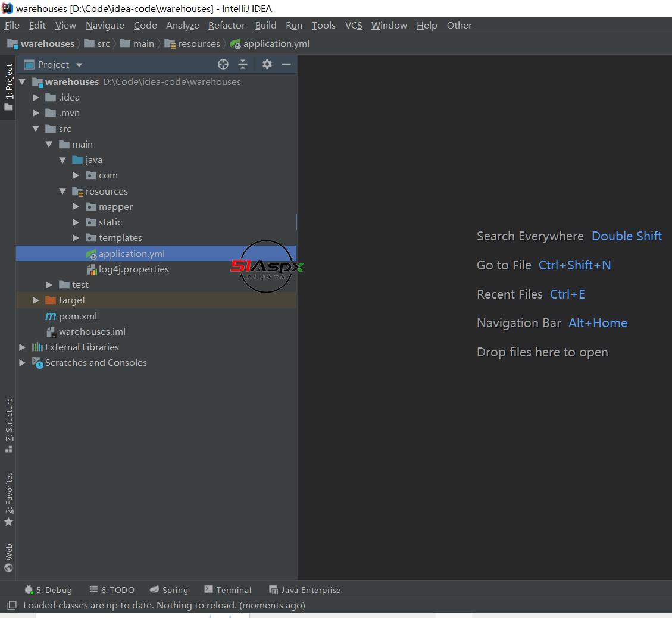This screenshot has height=618, width=672.
Task: Click the orange target folder icon
Action: tap(51, 300)
